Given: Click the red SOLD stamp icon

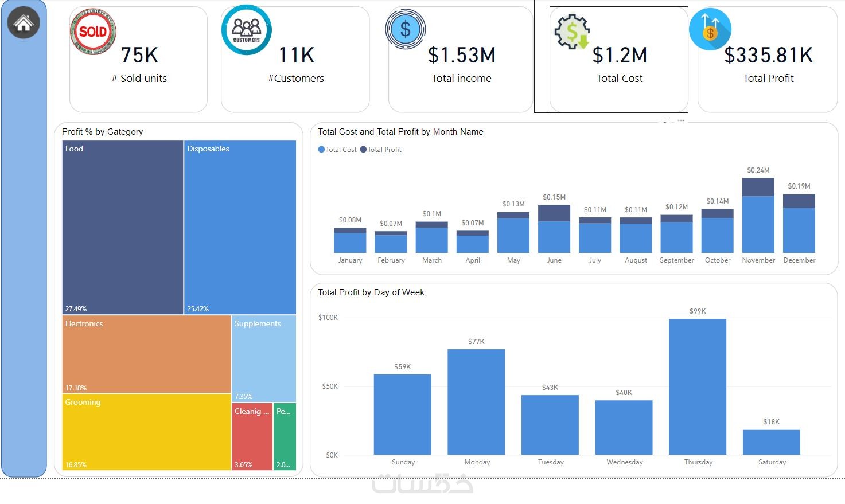Looking at the screenshot, I should [93, 32].
